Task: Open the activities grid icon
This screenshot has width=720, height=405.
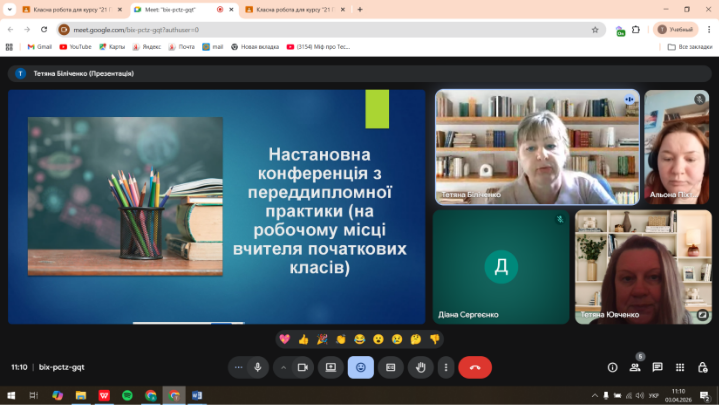Action: [x=680, y=367]
